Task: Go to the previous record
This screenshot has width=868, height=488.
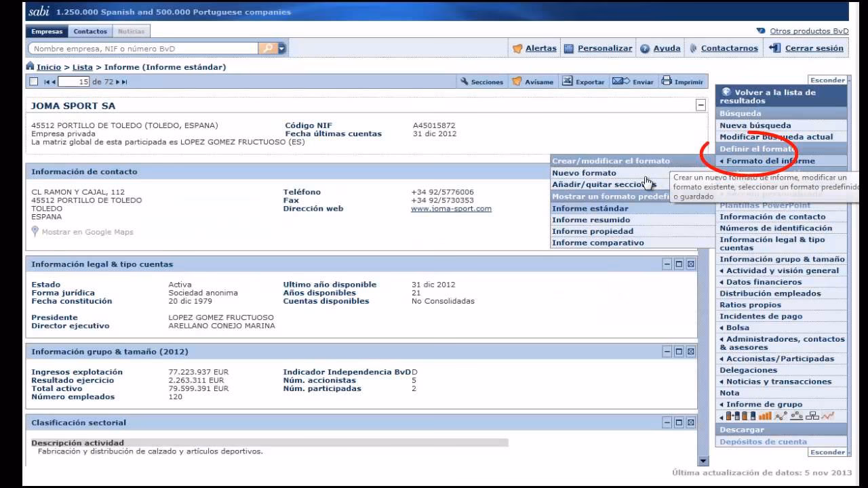Action: pos(54,82)
